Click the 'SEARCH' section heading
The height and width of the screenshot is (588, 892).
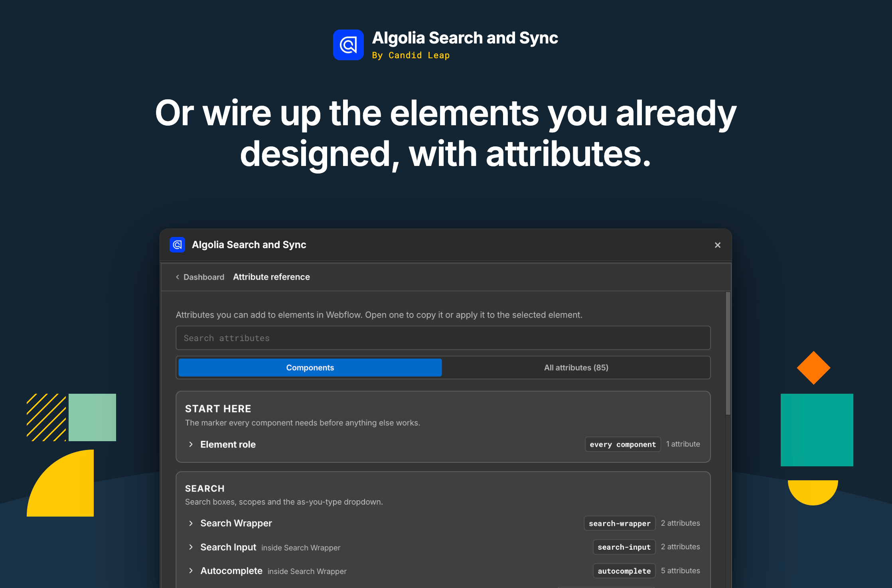point(205,488)
